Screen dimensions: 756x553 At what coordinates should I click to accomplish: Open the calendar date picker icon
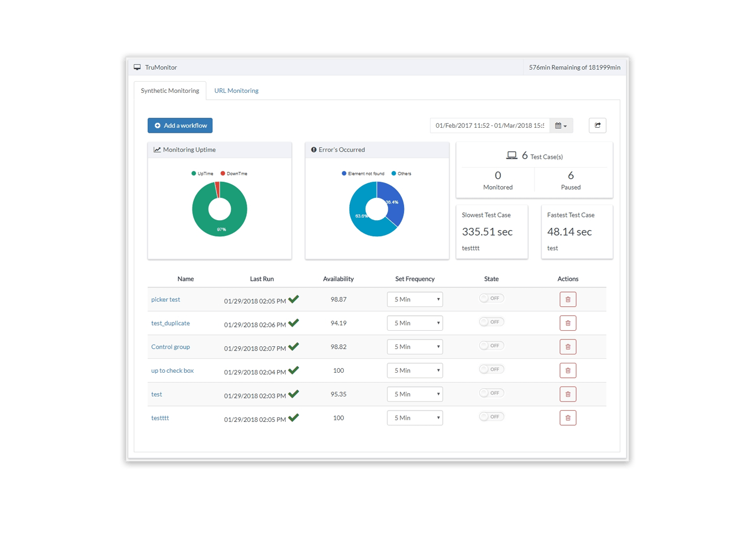point(560,126)
